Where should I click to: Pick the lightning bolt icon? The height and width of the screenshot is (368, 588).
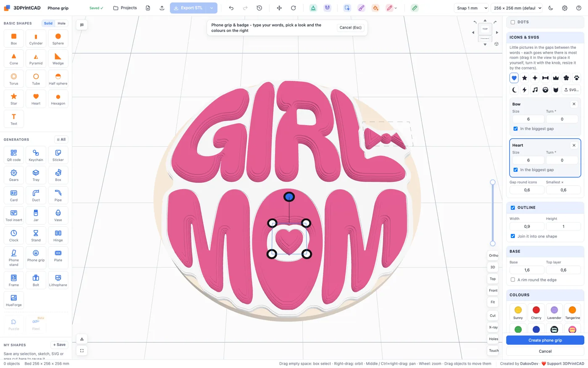coord(525,90)
